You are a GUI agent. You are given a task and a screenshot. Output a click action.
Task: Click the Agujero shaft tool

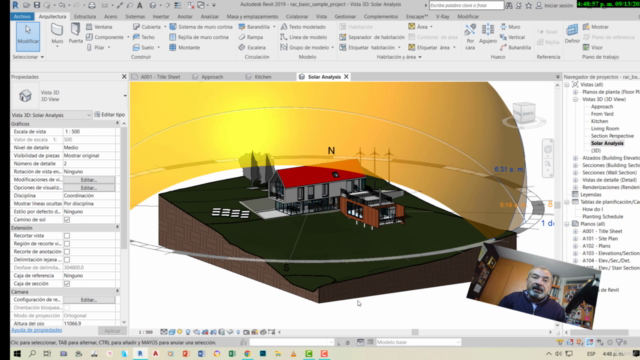487,33
